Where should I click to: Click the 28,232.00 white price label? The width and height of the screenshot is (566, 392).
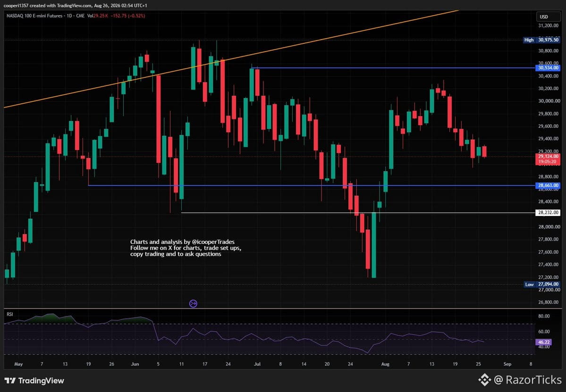pyautogui.click(x=548, y=213)
